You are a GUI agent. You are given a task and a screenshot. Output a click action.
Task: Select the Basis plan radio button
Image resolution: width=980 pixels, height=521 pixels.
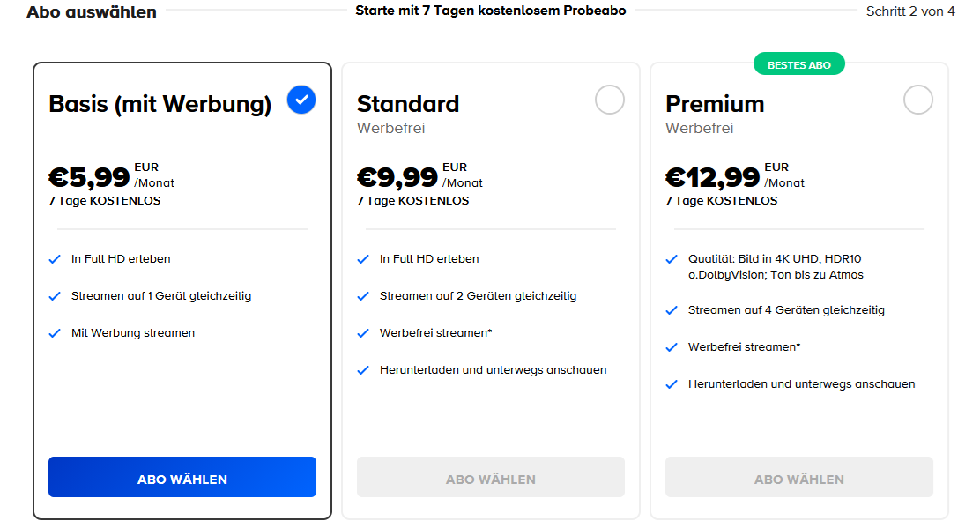point(301,100)
